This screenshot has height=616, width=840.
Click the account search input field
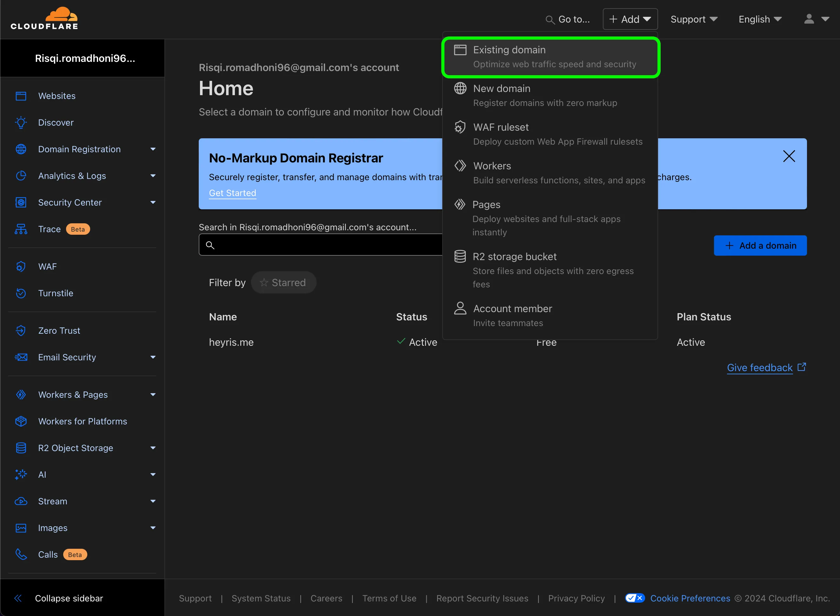click(x=321, y=245)
